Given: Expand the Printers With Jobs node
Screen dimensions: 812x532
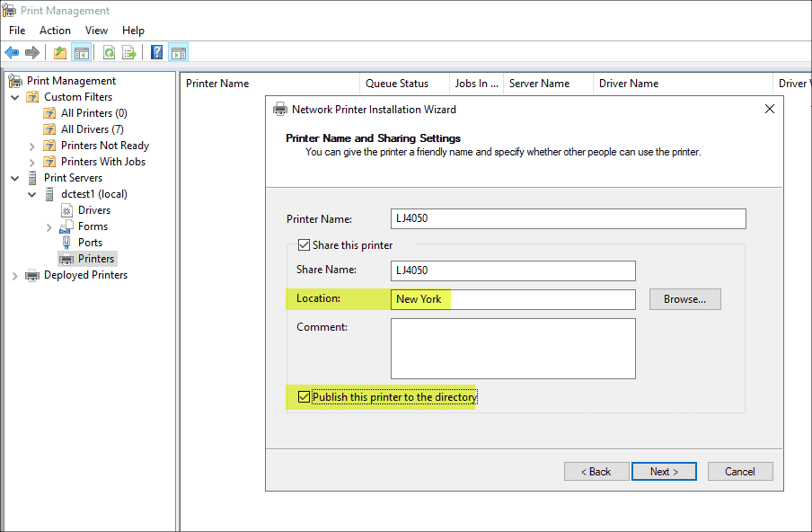Looking at the screenshot, I should [32, 162].
